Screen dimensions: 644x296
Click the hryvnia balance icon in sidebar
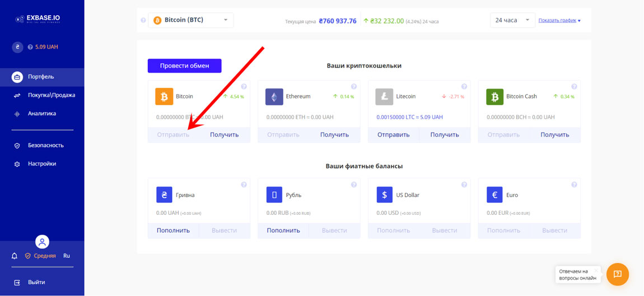(17, 47)
